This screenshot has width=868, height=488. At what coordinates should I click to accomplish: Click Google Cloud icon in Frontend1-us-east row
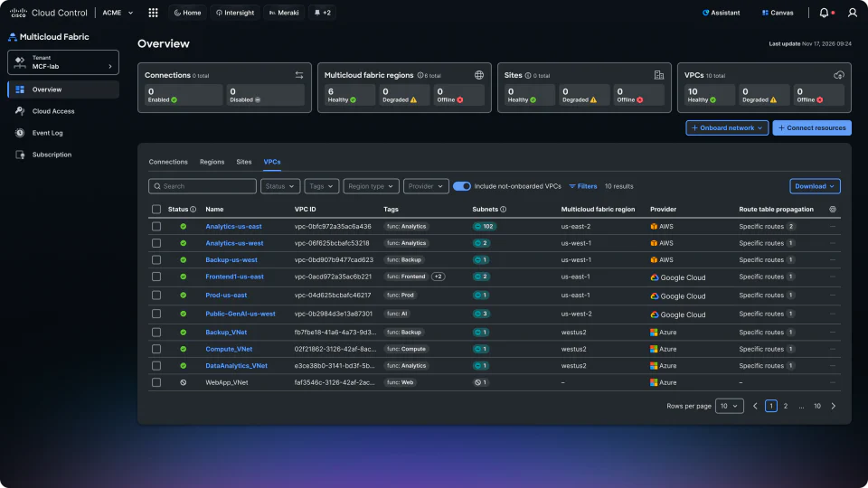pyautogui.click(x=655, y=277)
